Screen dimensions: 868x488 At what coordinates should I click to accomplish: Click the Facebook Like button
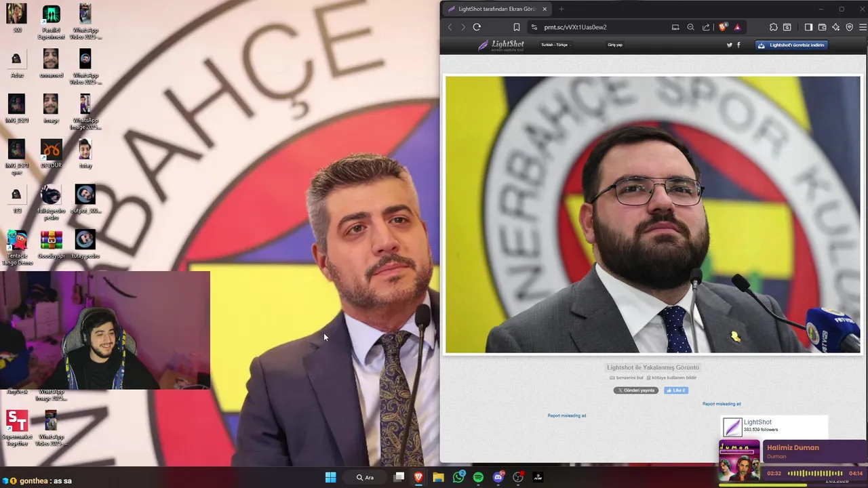676,390
